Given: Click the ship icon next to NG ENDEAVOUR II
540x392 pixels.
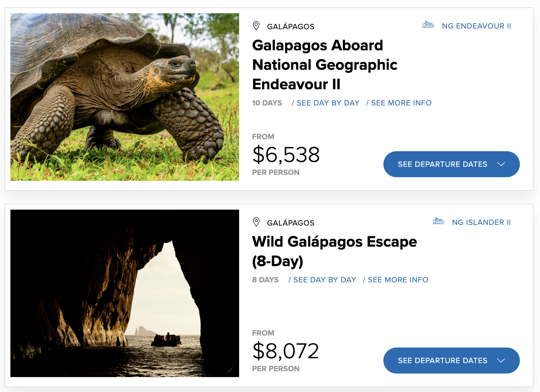Looking at the screenshot, I should 428,25.
